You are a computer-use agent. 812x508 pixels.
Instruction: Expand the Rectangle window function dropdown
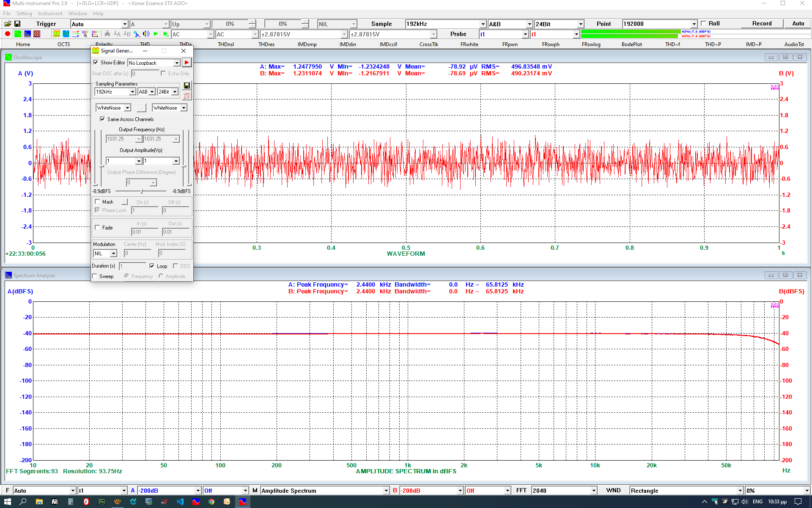[740, 491]
